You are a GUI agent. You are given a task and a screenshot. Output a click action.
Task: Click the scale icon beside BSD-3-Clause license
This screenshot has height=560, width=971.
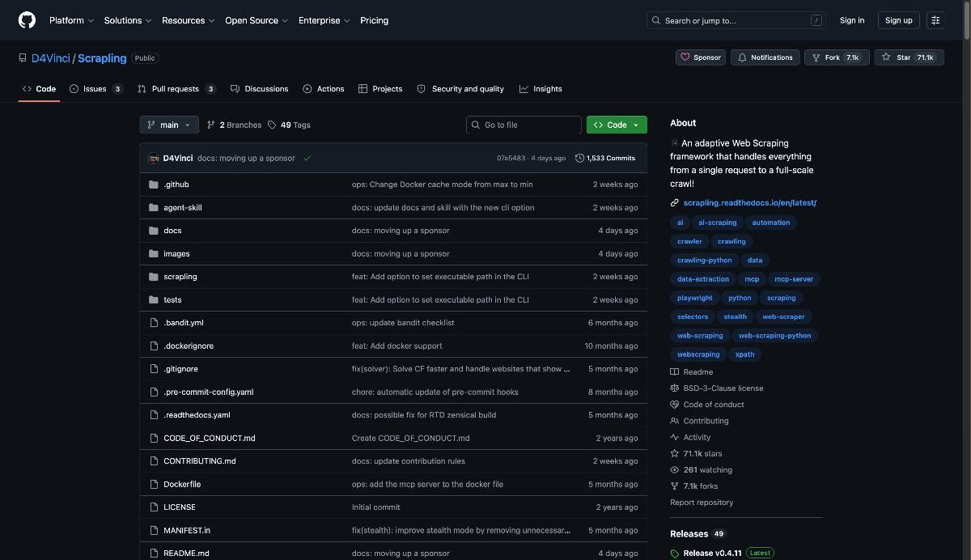675,388
